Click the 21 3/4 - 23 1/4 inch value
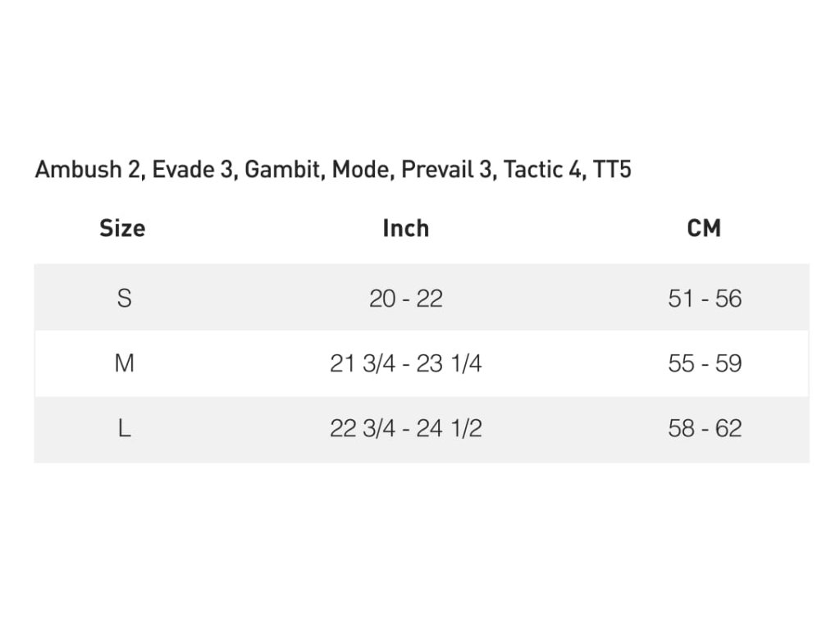Screen dimensions: 840x630 coord(405,363)
